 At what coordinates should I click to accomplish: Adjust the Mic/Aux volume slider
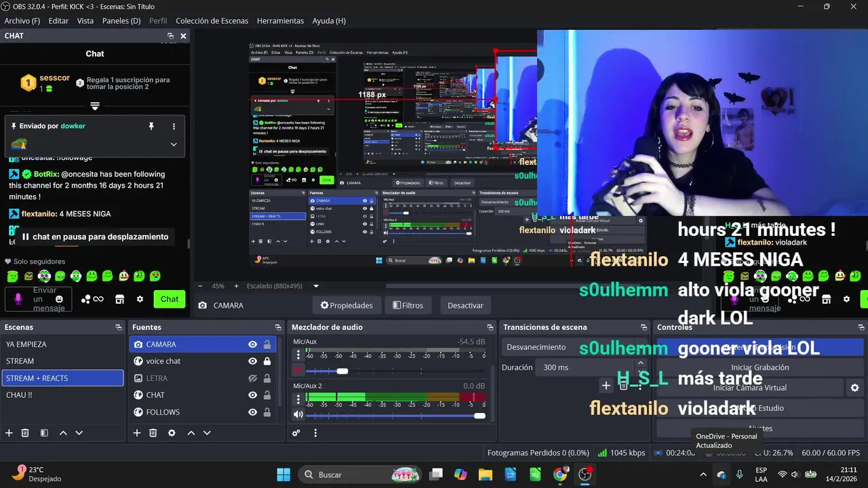coord(342,371)
